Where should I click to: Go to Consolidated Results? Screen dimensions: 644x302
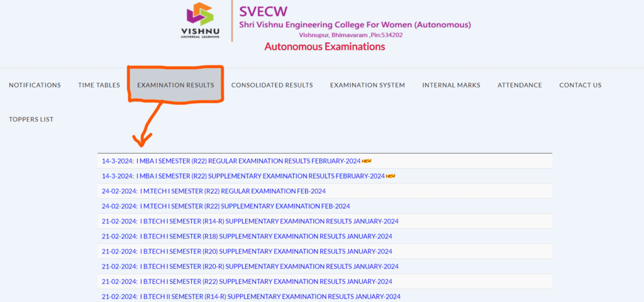(x=272, y=85)
